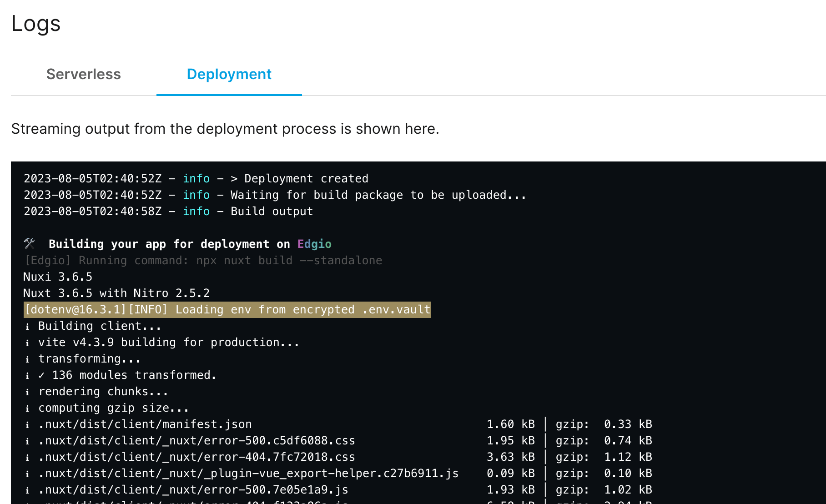Image resolution: width=826 pixels, height=504 pixels.
Task: Click the 'Nuxt 3.6.5 with Nitro 2.5.2' line
Action: click(116, 293)
